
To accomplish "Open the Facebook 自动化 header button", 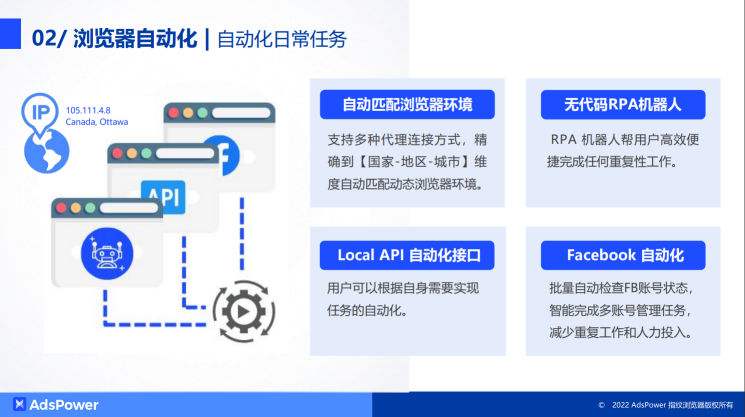I will click(x=622, y=256).
